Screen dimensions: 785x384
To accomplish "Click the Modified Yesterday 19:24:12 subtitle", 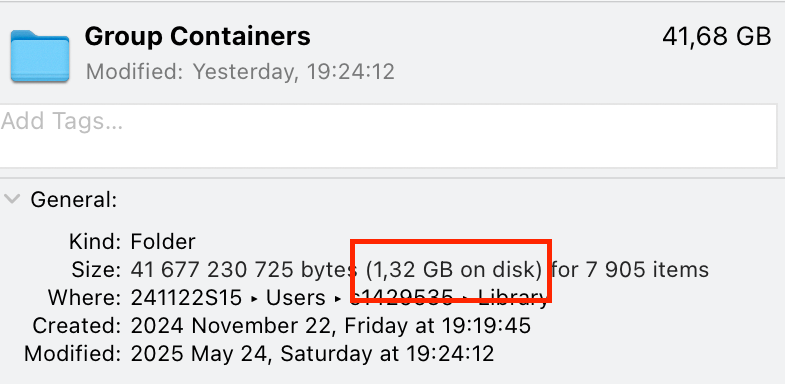I will pos(240,72).
